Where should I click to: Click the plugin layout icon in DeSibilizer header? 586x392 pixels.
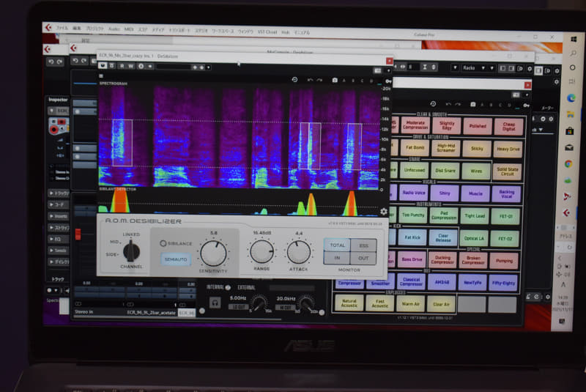pyautogui.click(x=378, y=70)
